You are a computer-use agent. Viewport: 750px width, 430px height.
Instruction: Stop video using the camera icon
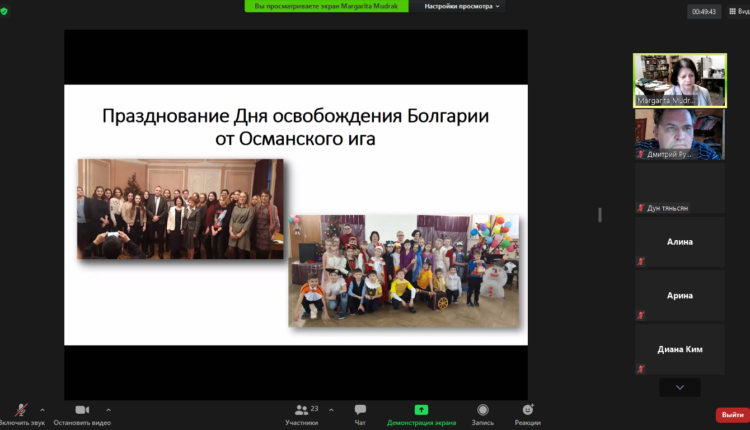(x=82, y=410)
